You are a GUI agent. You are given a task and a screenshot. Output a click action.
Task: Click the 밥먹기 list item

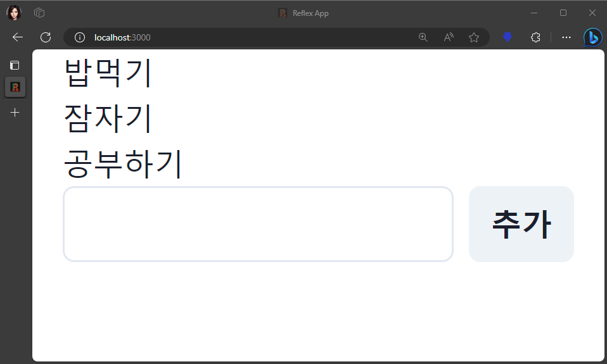(x=108, y=73)
